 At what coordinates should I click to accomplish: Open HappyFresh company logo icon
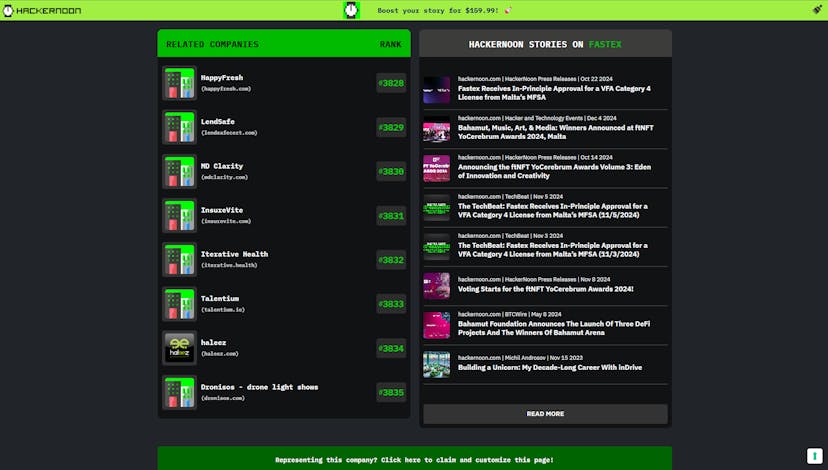pyautogui.click(x=180, y=83)
